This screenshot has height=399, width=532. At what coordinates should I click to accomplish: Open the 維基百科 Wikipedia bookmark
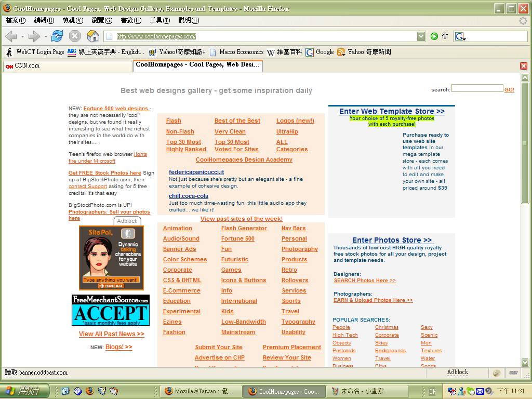click(284, 52)
